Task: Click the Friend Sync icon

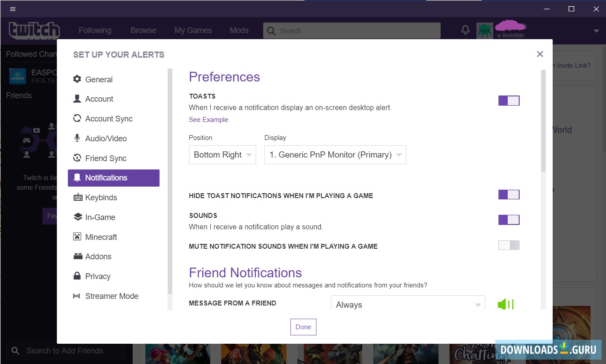Action: click(77, 158)
